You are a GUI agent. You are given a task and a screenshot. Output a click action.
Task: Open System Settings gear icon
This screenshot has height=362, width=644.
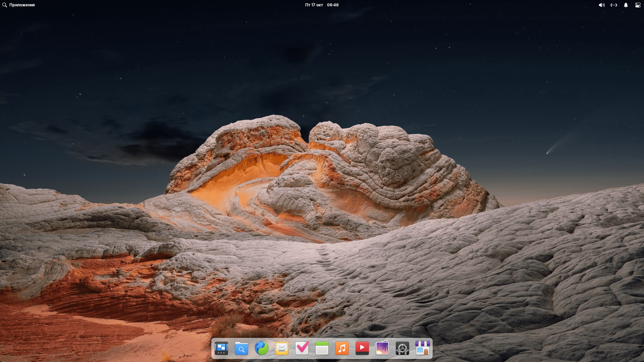pyautogui.click(x=402, y=348)
